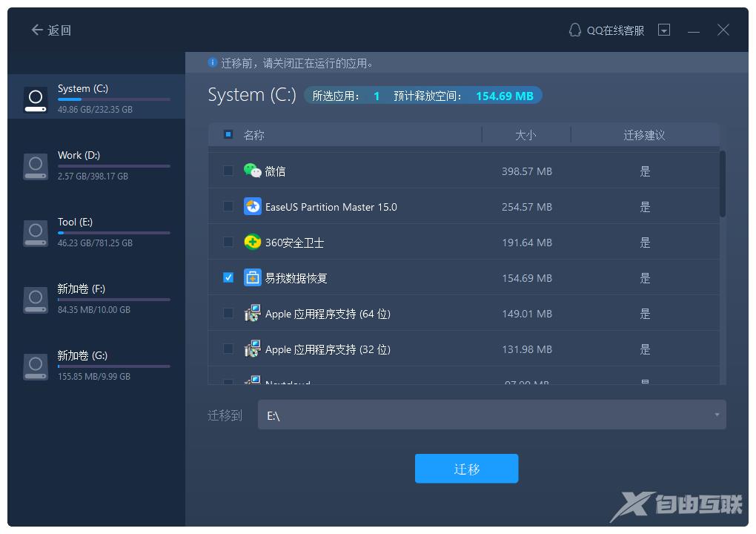Sort by the 名称 column header
756x534 pixels.
pos(253,135)
